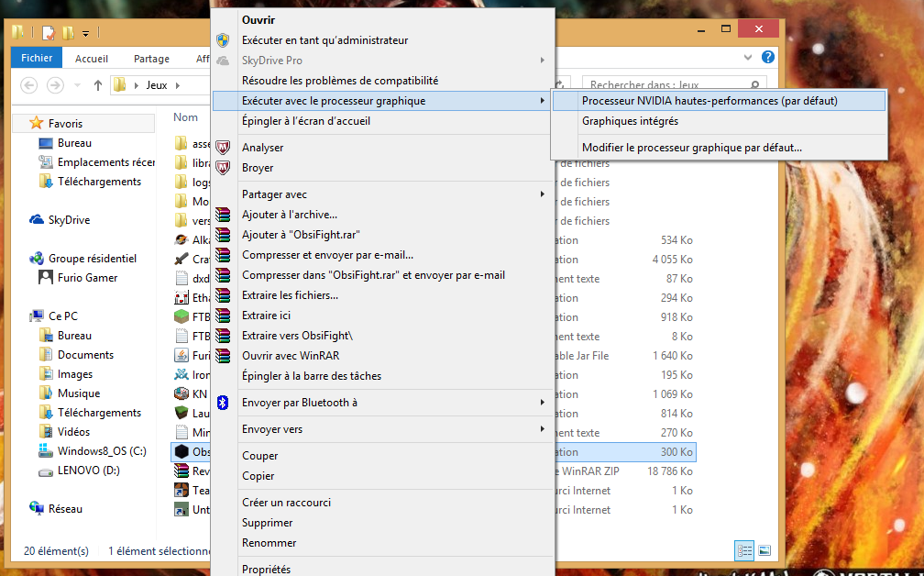Run the McAfee 'Analyser' menu entry
Screen dimensions: 924x576
[x=383, y=148]
